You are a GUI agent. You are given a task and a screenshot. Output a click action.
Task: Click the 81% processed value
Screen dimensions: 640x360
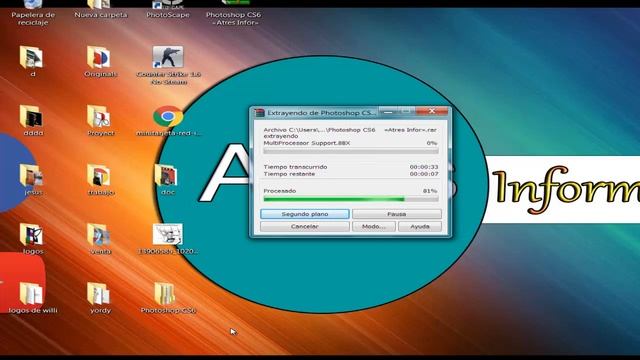[430, 191]
